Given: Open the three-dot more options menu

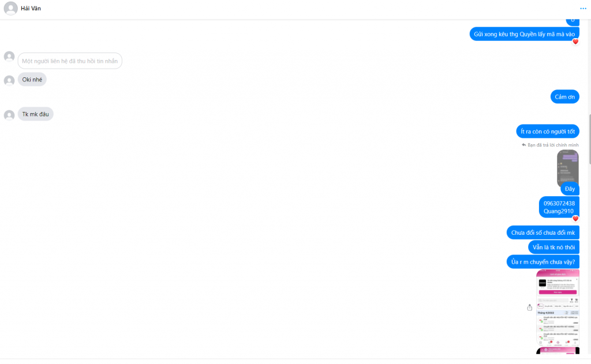Looking at the screenshot, I should 583,9.
